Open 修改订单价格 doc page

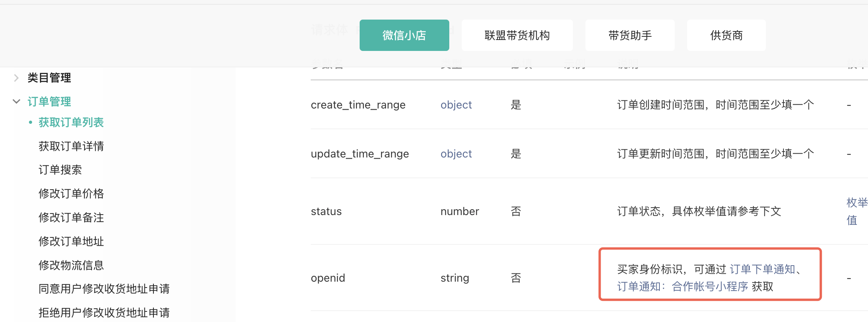coord(71,194)
